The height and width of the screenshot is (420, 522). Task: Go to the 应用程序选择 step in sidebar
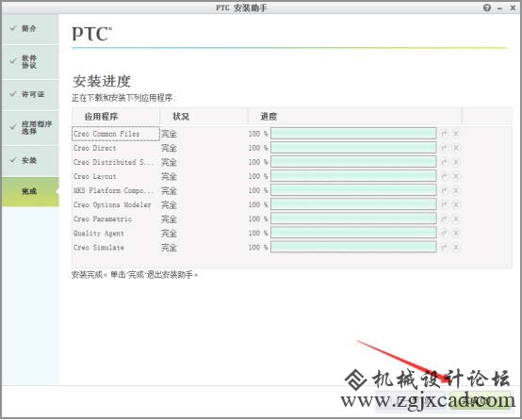[30, 127]
